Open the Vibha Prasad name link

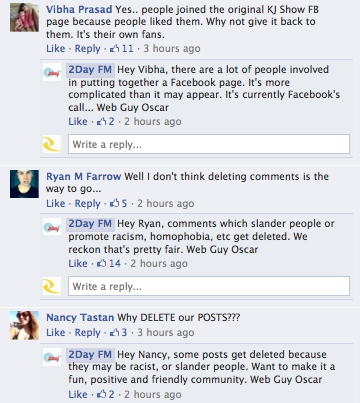[x=79, y=9]
